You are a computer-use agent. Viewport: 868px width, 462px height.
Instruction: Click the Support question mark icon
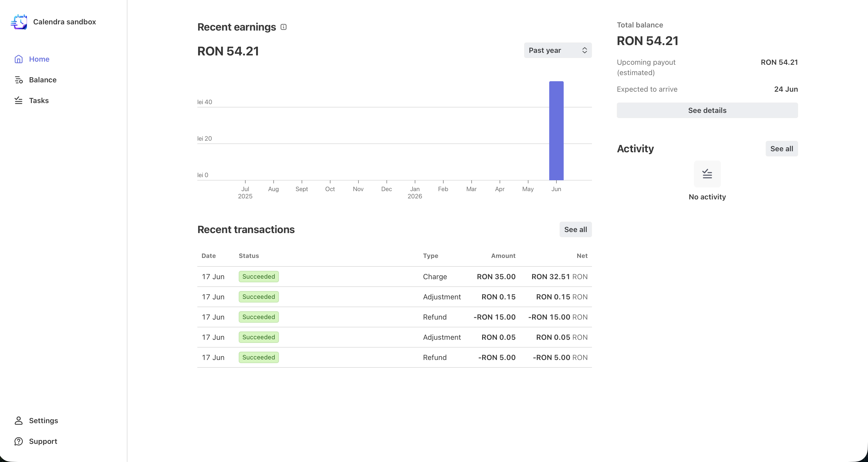pyautogui.click(x=19, y=442)
